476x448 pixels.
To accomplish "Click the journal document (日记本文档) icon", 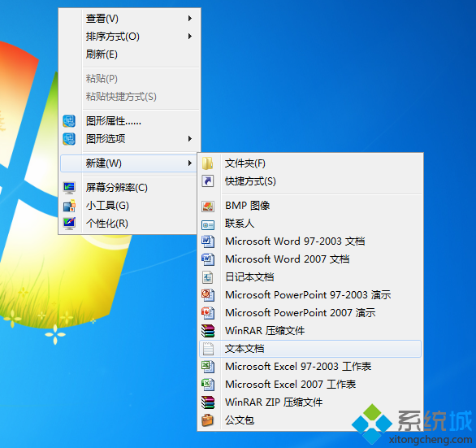I will pyautogui.click(x=208, y=277).
